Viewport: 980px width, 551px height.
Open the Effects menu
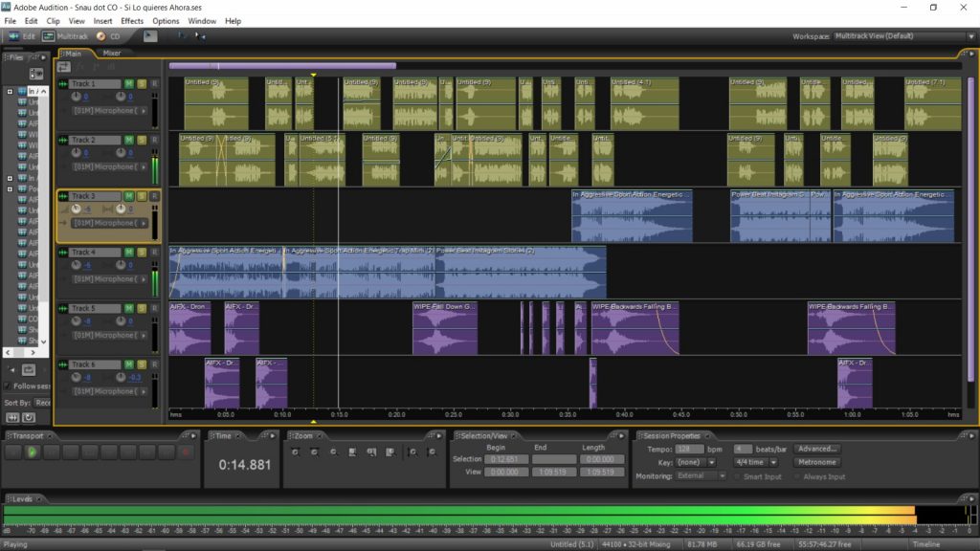(132, 21)
